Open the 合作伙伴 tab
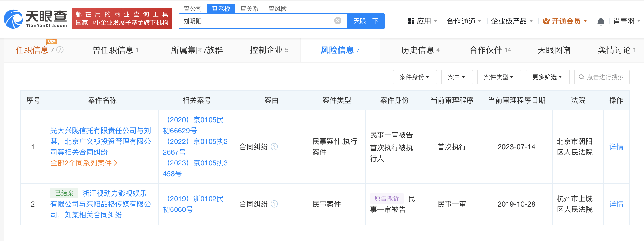Screen dimensions: 644x241 490,50
